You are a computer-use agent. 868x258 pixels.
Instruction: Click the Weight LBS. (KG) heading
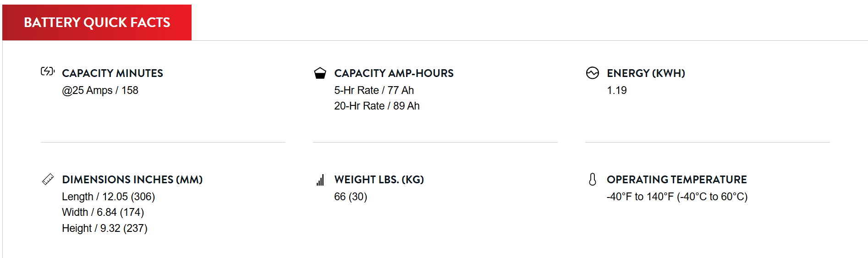[x=379, y=180]
